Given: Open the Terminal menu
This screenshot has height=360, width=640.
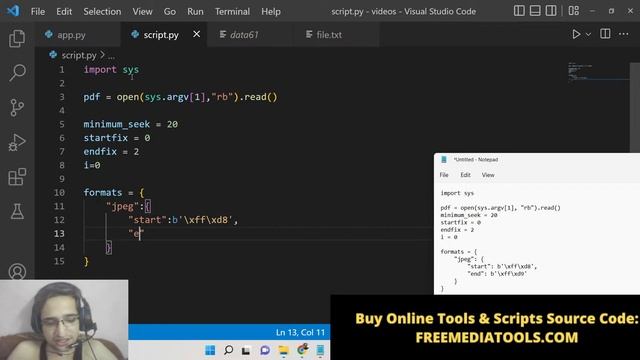Looking at the screenshot, I should 232,11.
